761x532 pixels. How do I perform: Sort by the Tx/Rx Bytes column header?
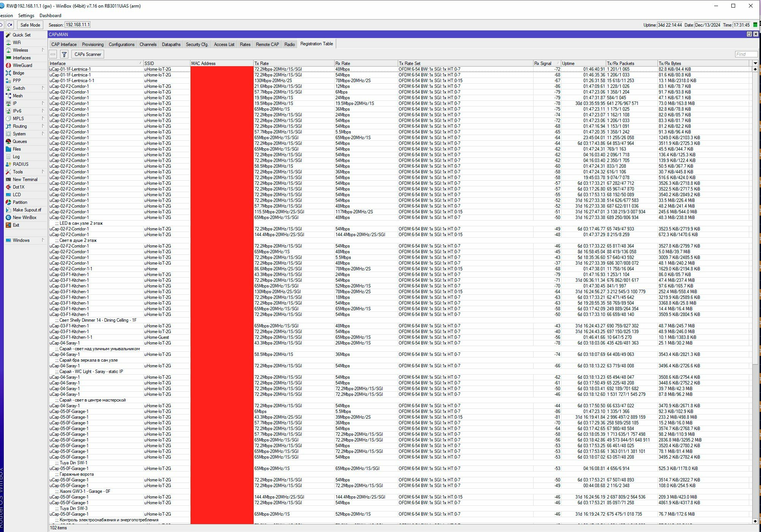pos(704,63)
